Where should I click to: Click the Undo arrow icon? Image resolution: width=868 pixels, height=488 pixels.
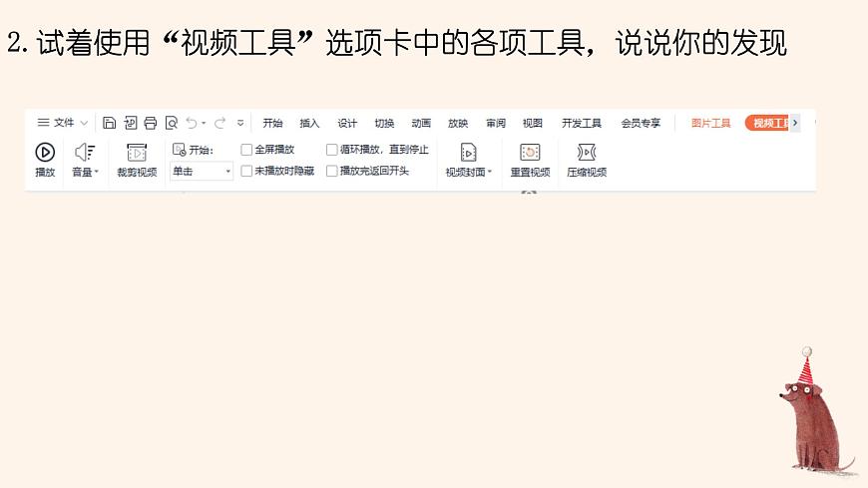coord(192,123)
